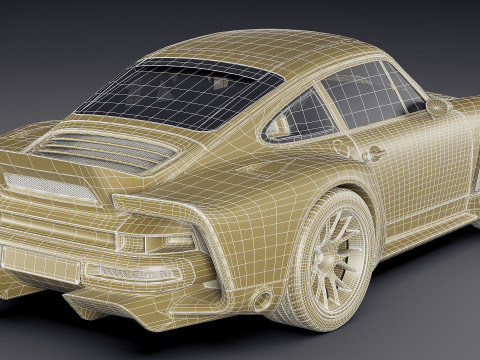Select the round exhaust pipe near the bumper
Screen dimensions: 480x360
(262, 299)
